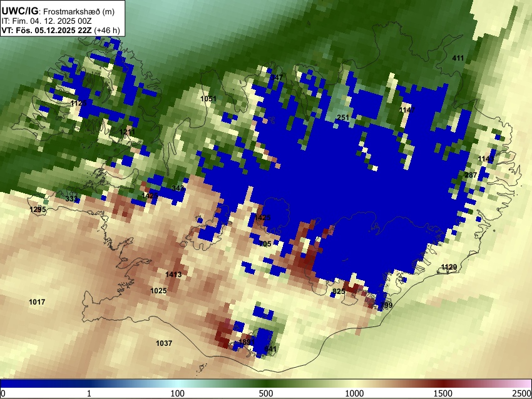Viewport: 532px width, 399px height.
Task: Click the color scale label 1000
Action: (x=354, y=393)
